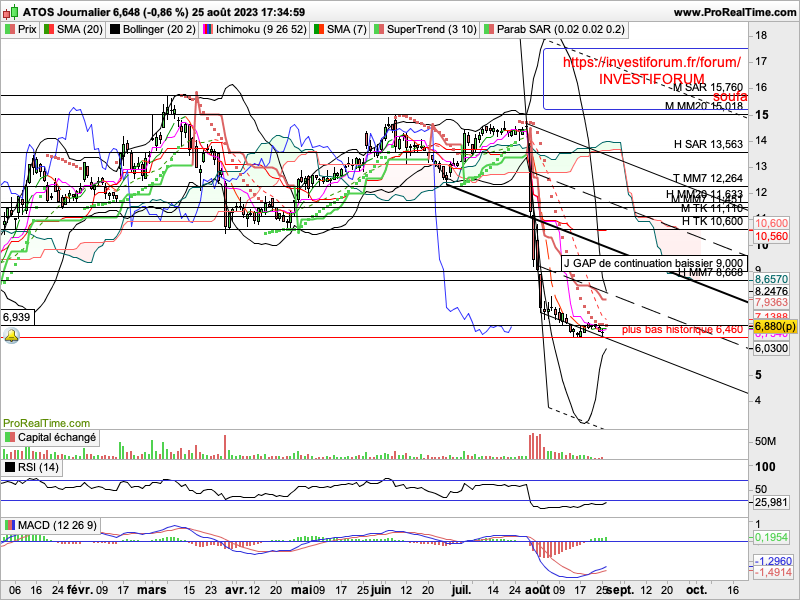Click the 50M volume axis label

click(765, 441)
